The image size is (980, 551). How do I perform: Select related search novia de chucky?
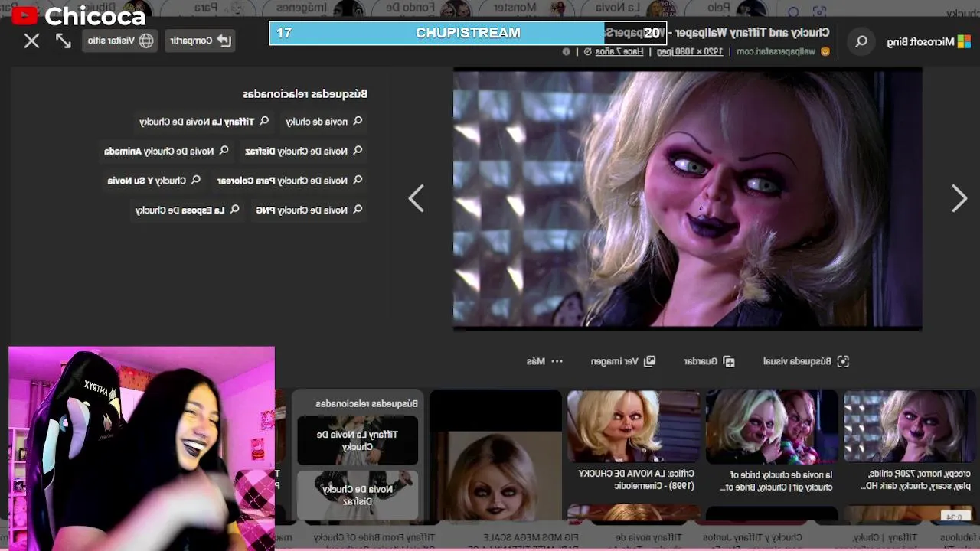[x=324, y=121]
